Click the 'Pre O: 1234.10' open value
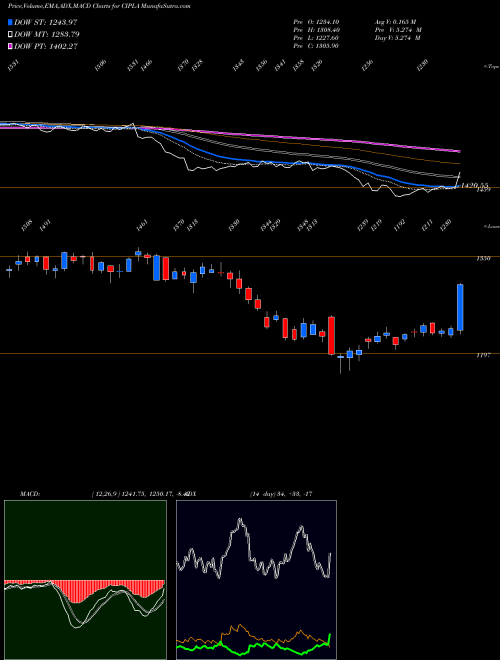This screenshot has height=660, width=500. tap(316, 22)
